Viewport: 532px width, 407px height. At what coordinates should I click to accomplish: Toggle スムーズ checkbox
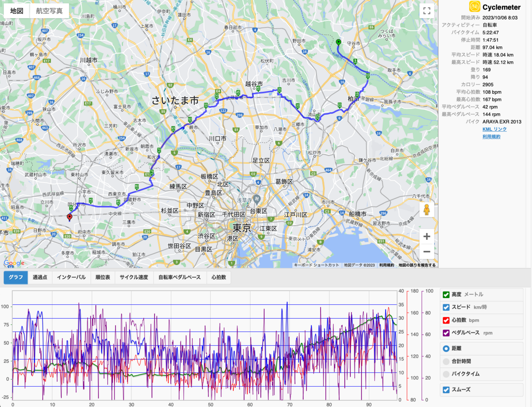coord(446,390)
